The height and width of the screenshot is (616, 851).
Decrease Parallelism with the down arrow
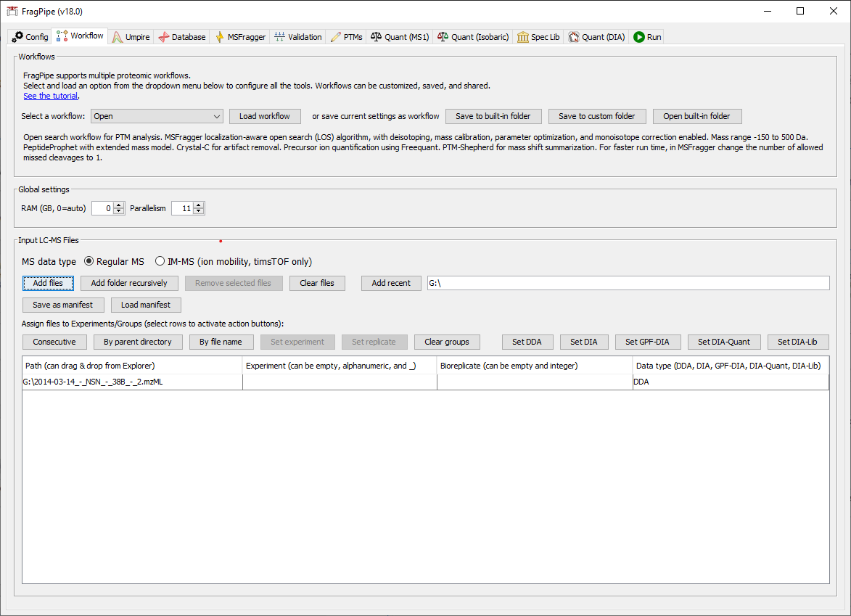click(199, 211)
